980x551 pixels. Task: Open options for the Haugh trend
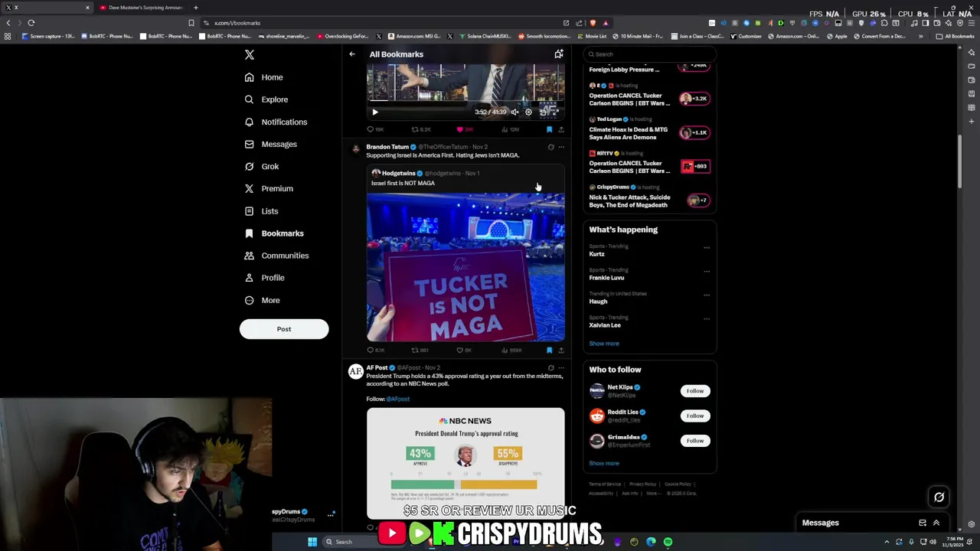(x=707, y=295)
